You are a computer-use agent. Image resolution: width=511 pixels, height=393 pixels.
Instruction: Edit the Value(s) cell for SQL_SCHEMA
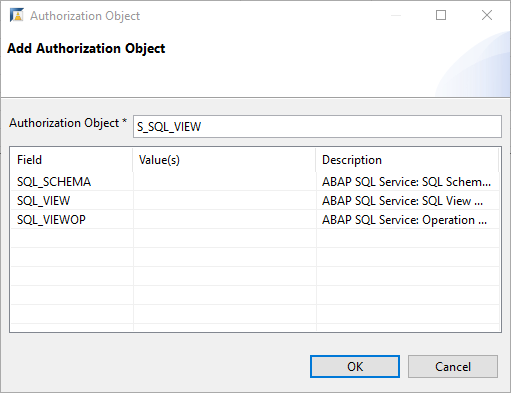tap(224, 182)
